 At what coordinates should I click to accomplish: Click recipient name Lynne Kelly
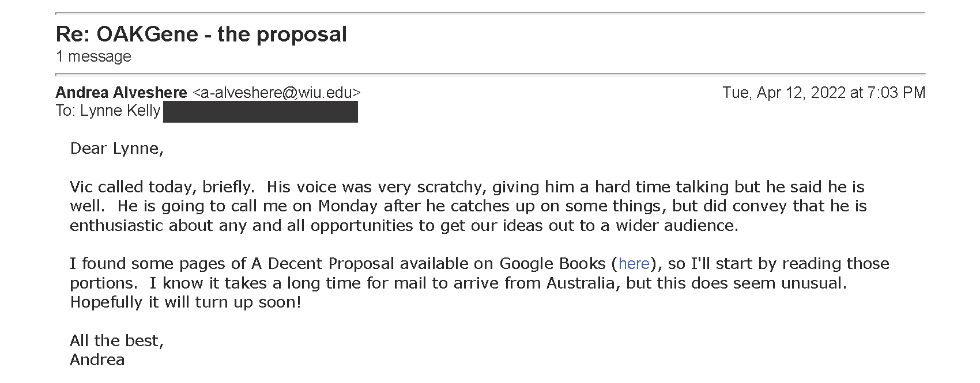[120, 111]
